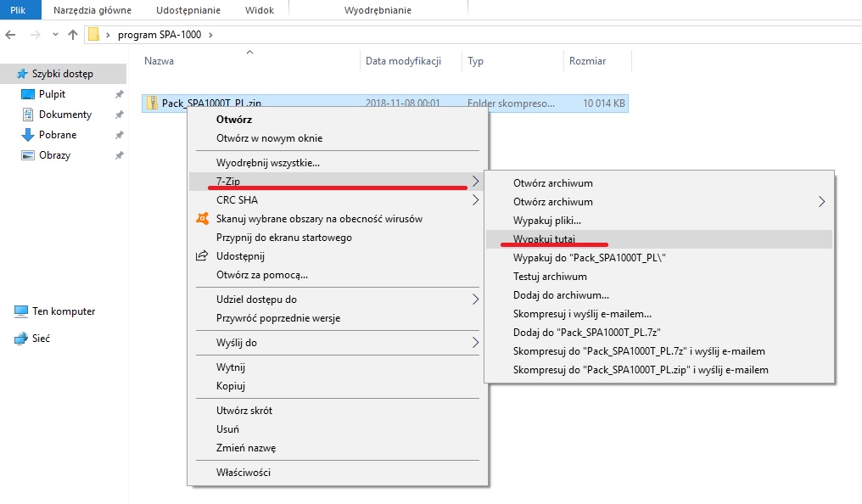The width and height of the screenshot is (862, 504).
Task: Switch to Wyodrębnianie ribbon tab
Action: [x=378, y=10]
